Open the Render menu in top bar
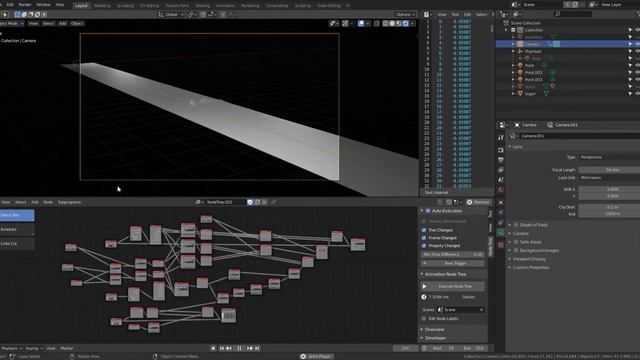640x360 pixels. [25, 5]
